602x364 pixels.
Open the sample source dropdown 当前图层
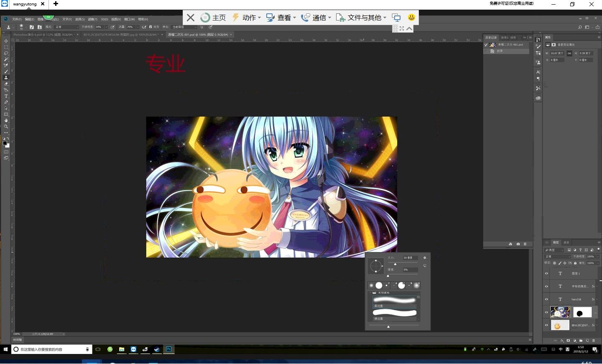click(184, 27)
